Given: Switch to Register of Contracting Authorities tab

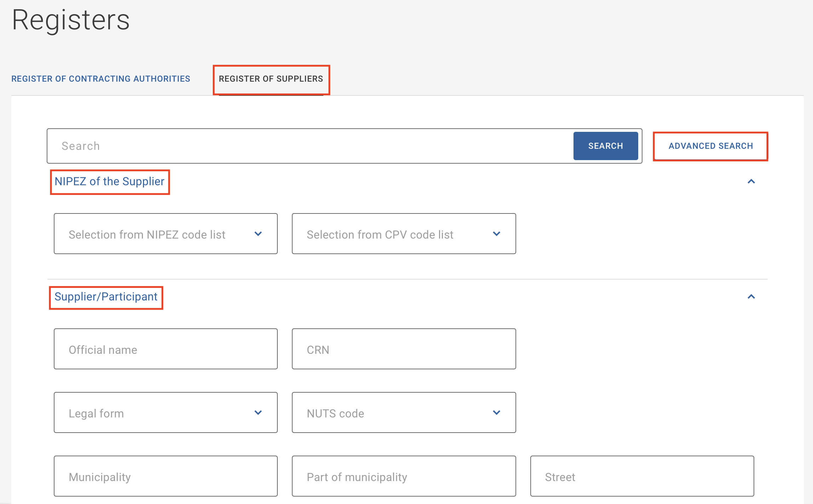Looking at the screenshot, I should pos(100,78).
